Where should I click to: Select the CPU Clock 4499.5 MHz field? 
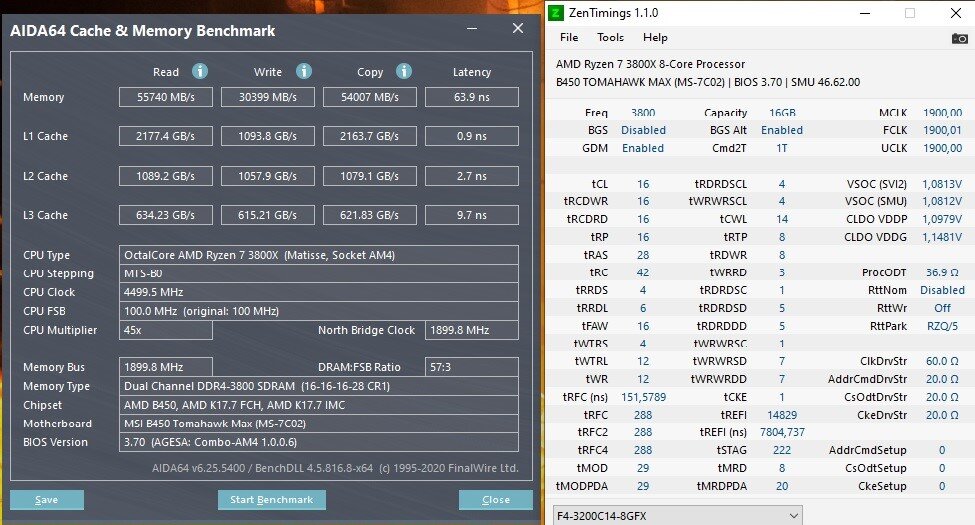[x=319, y=292]
